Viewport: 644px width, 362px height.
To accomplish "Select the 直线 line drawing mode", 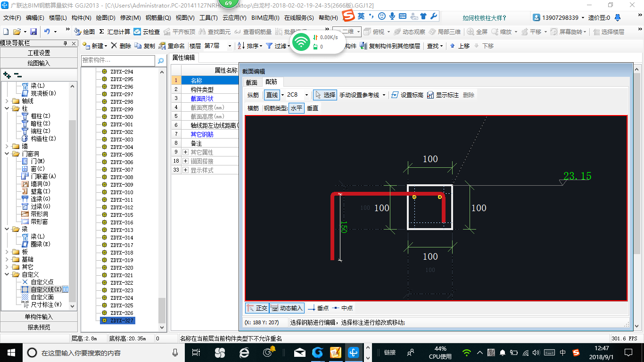I will coord(272,95).
